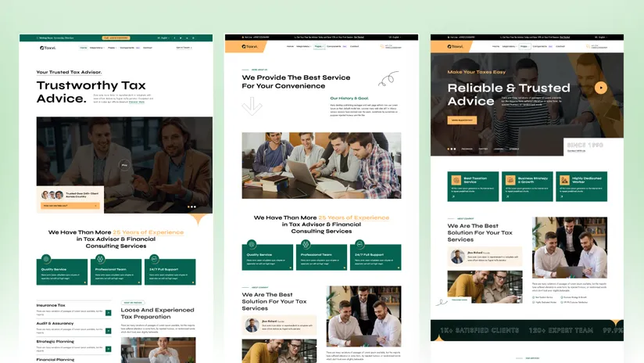Click Contact With Us under Since 1990
The width and height of the screenshot is (644, 363).
tap(576, 151)
